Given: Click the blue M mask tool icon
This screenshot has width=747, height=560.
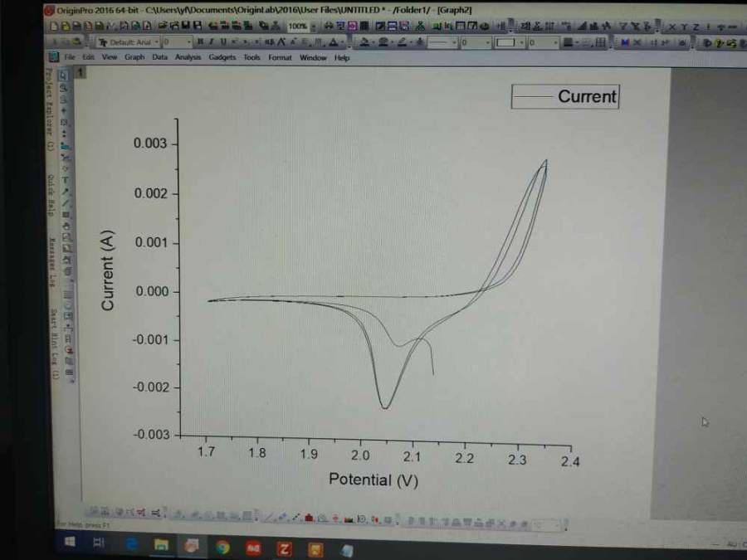Looking at the screenshot, I should (625, 43).
